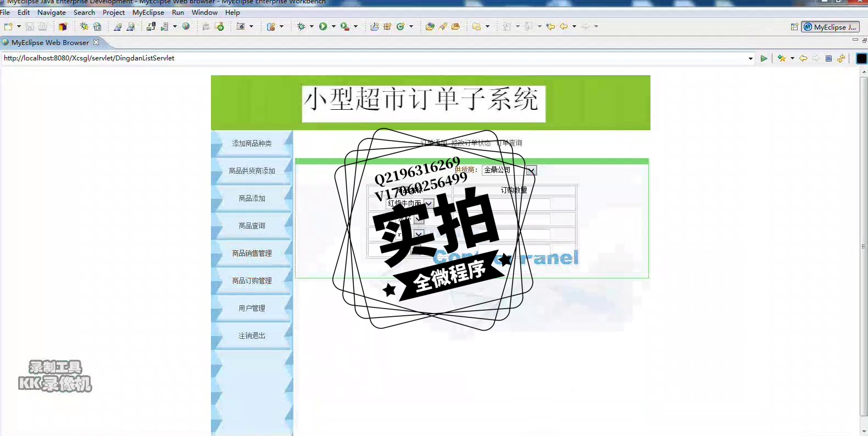
Task: Click the browser Back arrow next to bookmark icon
Action: tap(803, 58)
